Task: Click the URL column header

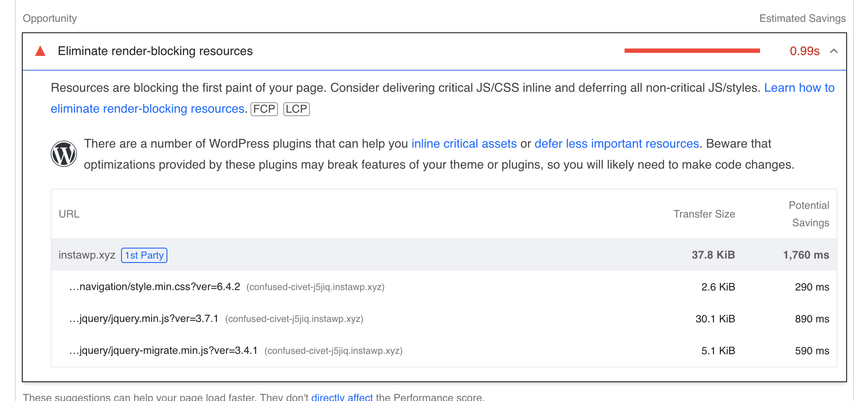Action: click(x=69, y=214)
